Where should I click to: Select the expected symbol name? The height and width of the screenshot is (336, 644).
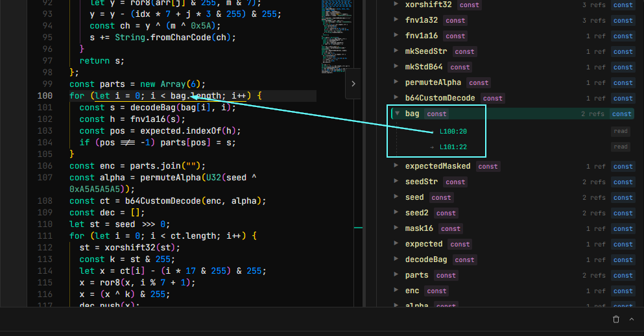pyautogui.click(x=424, y=244)
